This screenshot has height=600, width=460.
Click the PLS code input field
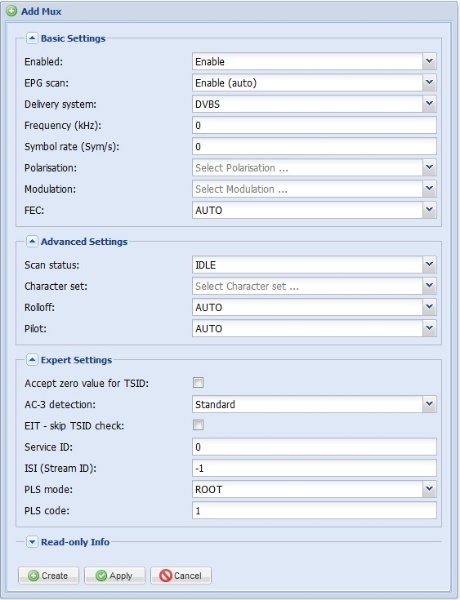[x=314, y=510]
